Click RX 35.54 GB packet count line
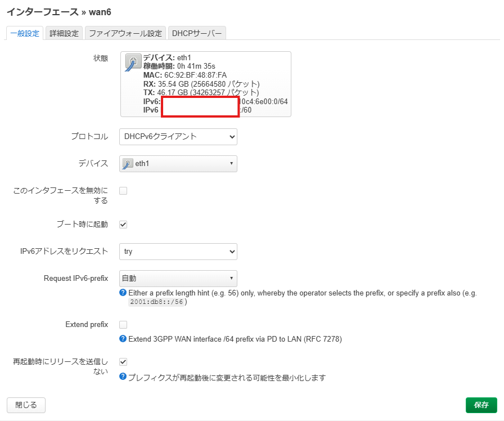Image resolution: width=504 pixels, height=421 pixels. click(x=201, y=84)
